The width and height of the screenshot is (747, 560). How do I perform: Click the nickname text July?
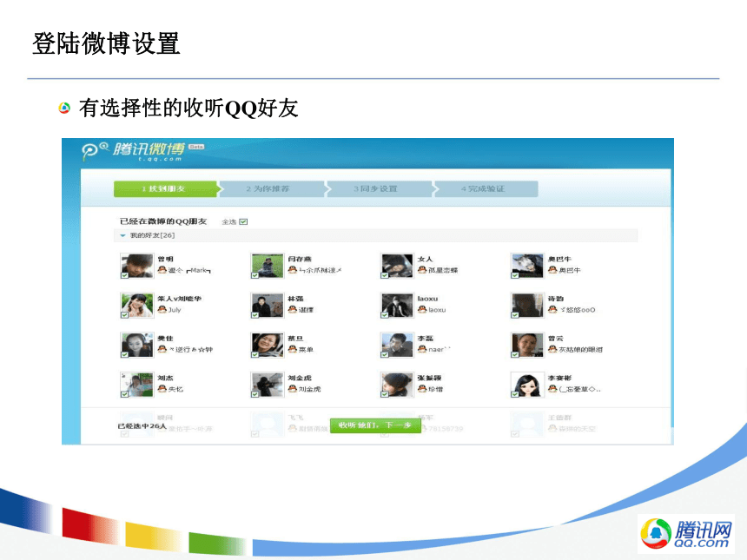point(175,310)
